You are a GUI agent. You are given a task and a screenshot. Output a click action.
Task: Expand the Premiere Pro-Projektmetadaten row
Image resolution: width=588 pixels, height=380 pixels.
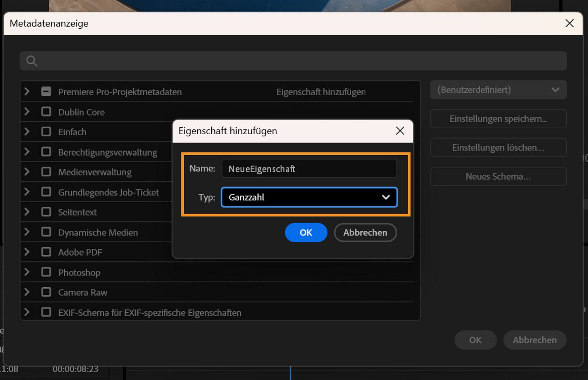(x=27, y=91)
